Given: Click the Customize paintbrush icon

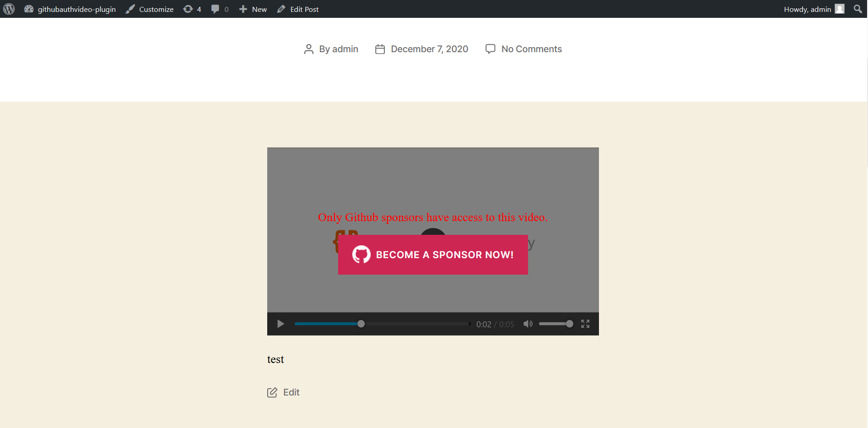Looking at the screenshot, I should [x=130, y=9].
